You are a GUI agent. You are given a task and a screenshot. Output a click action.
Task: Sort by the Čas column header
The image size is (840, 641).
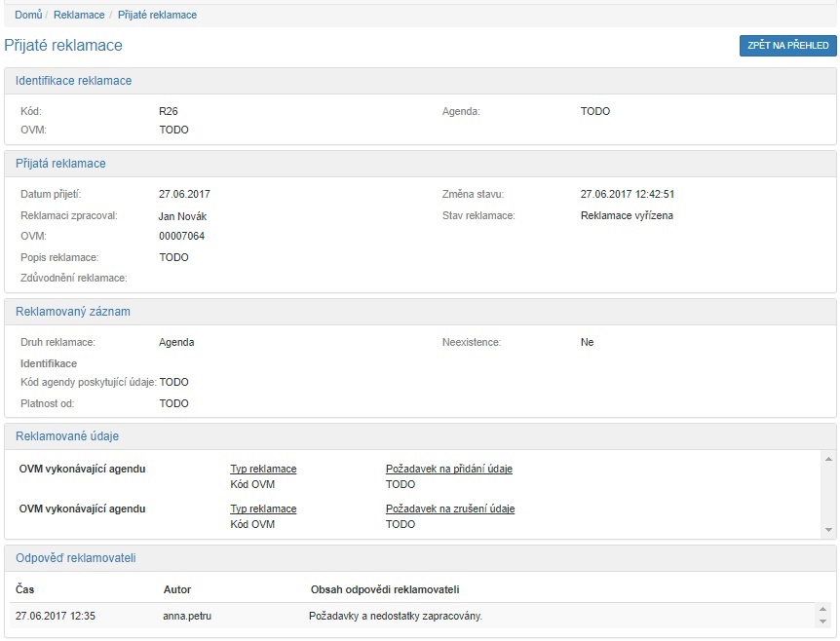(x=25, y=589)
